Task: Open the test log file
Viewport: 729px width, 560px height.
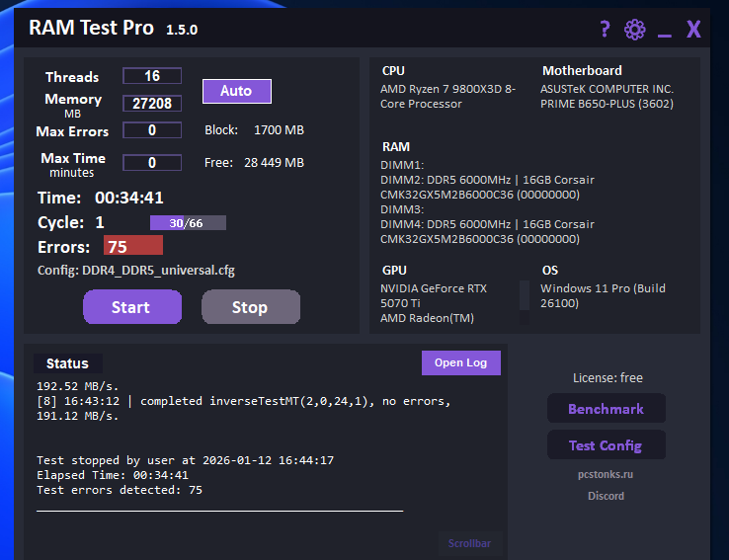Action: click(x=460, y=362)
